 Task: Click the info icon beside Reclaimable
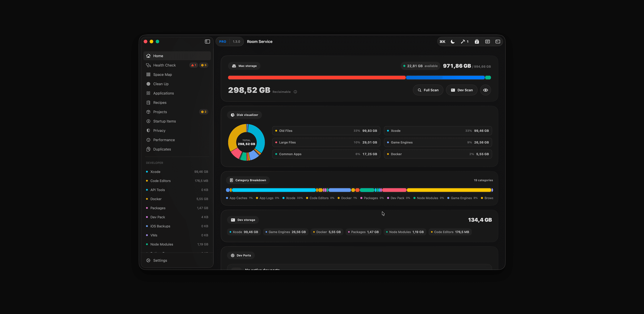coord(295,92)
